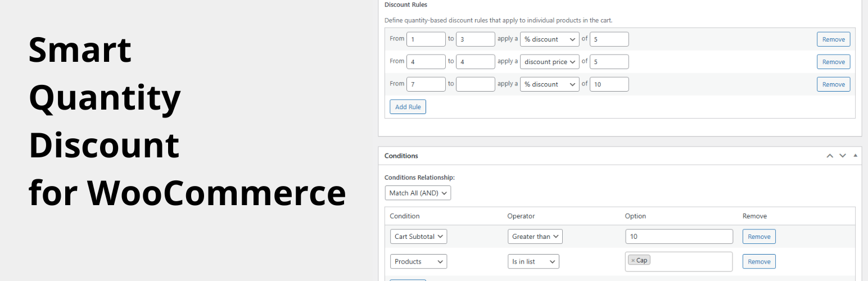Collapse the Conditions panel toggle triangle

(856, 156)
